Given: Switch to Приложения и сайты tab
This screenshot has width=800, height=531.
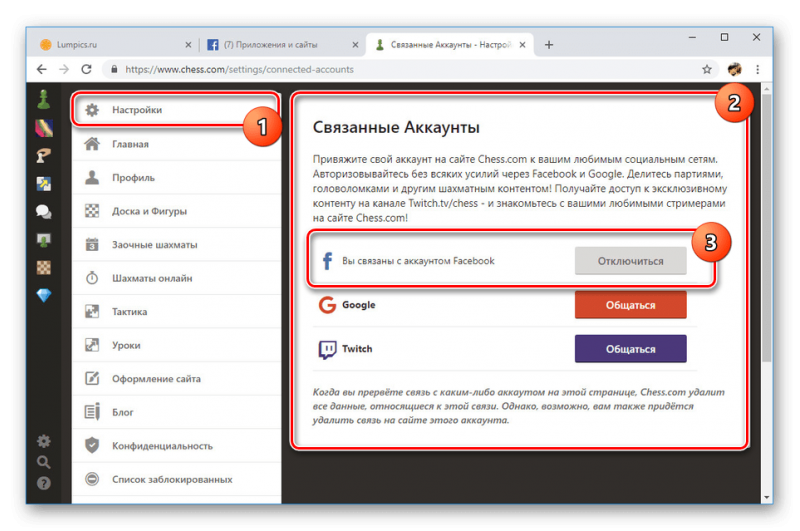Looking at the screenshot, I should (x=283, y=45).
